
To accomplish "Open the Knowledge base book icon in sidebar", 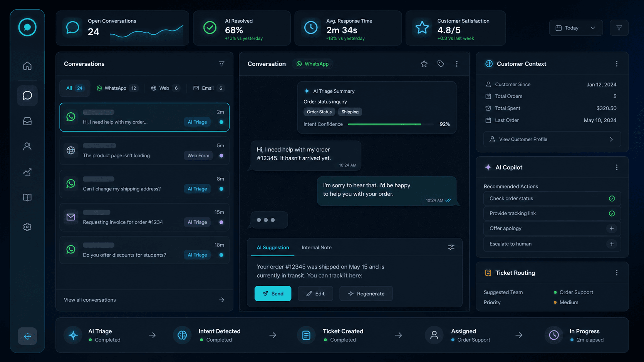I will [x=27, y=197].
